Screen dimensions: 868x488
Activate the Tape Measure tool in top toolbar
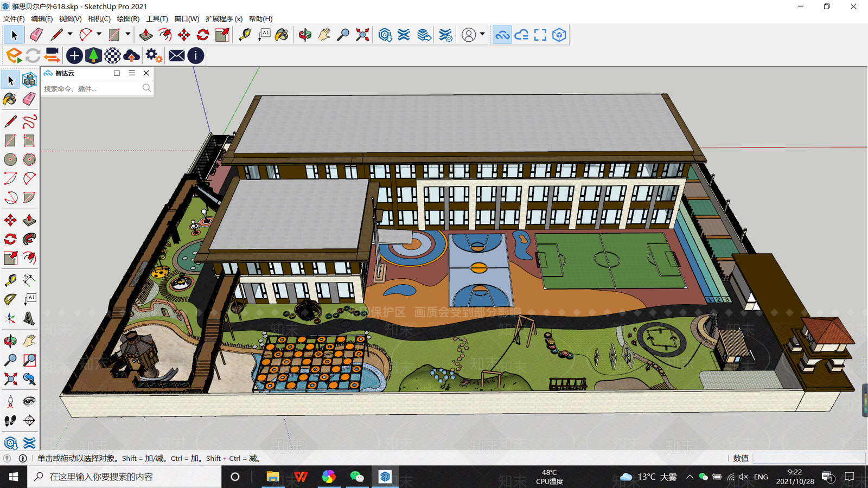pos(245,35)
